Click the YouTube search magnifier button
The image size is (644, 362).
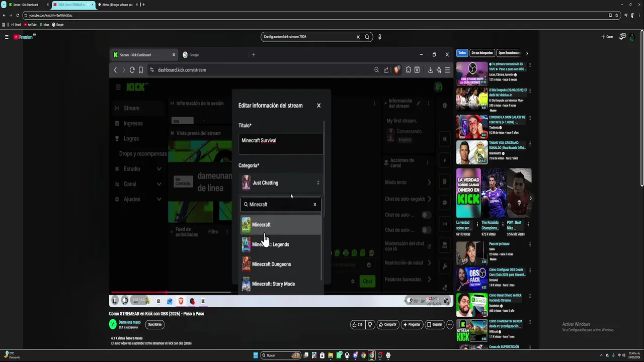(x=367, y=37)
